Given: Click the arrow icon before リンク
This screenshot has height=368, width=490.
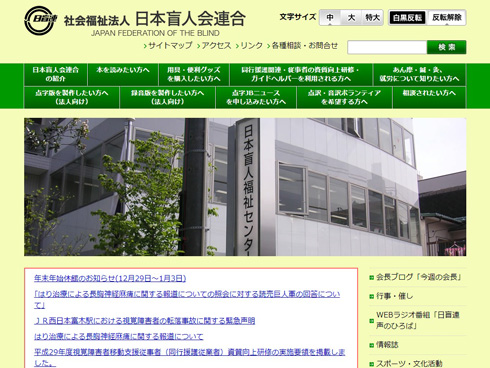Looking at the screenshot, I should coord(237,46).
